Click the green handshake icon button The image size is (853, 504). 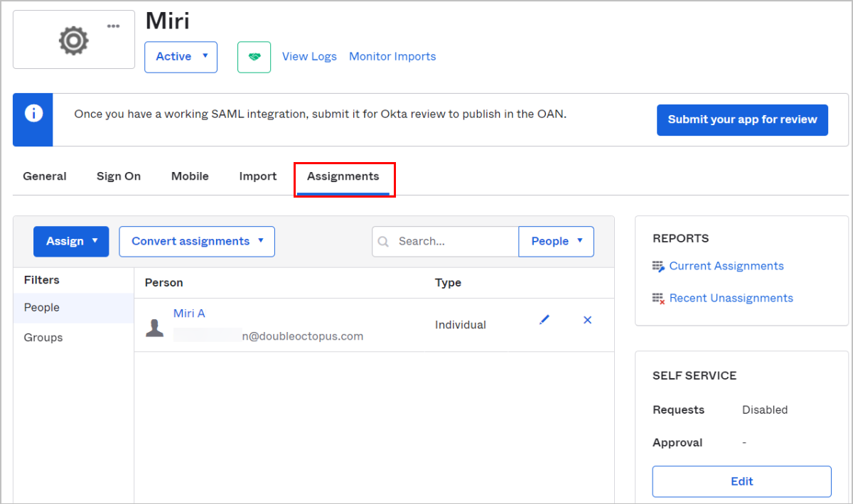[254, 57]
